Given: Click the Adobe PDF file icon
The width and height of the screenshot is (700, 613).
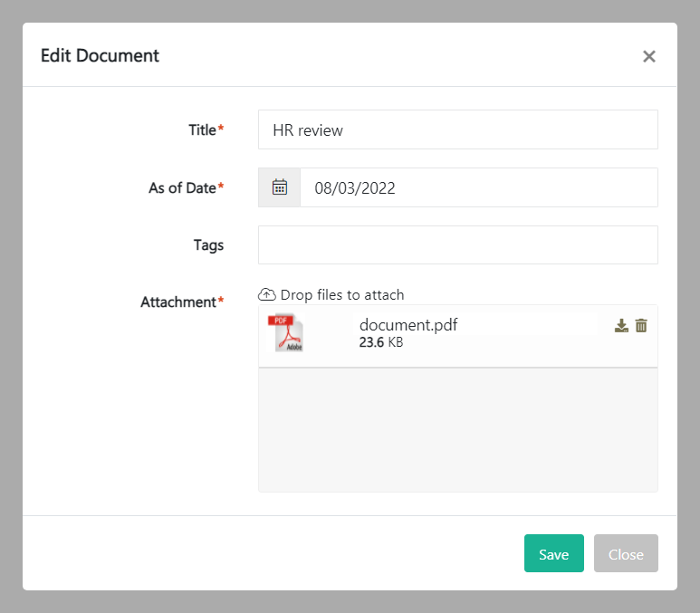Looking at the screenshot, I should click(287, 333).
